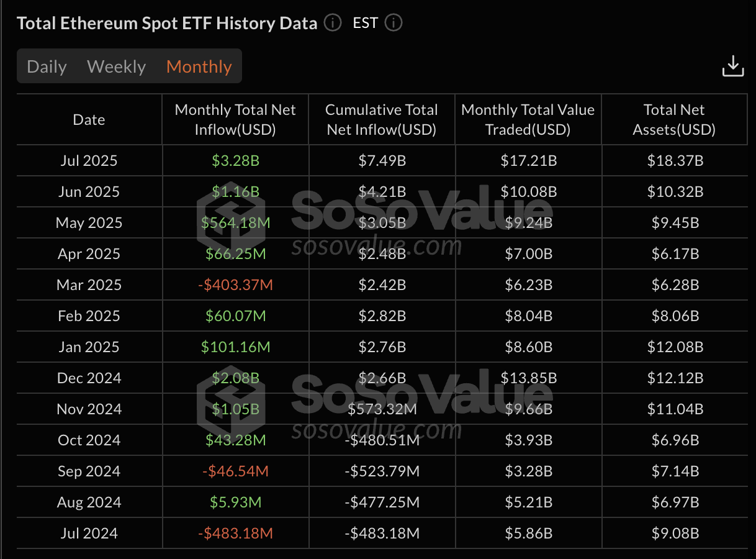Select the Monthly tab
The height and width of the screenshot is (559, 756).
[x=199, y=66]
